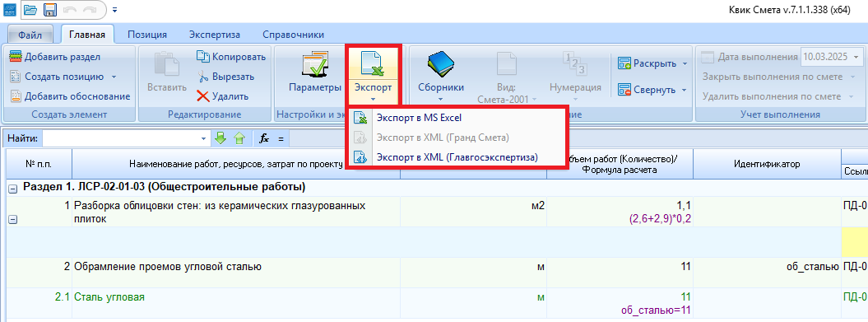The width and height of the screenshot is (868, 322).
Task: Collapse the Разборка облицовки стен position row
Action: [12, 219]
